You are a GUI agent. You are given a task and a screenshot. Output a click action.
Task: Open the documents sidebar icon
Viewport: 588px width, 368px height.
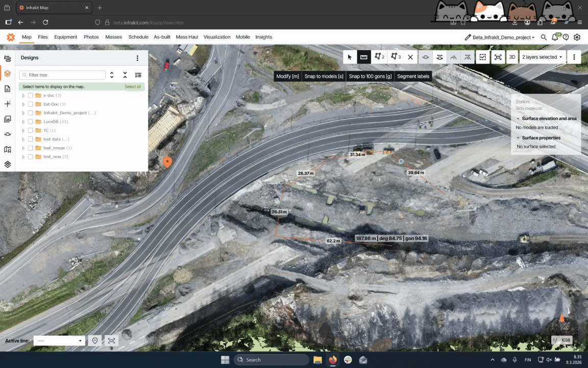(7, 88)
